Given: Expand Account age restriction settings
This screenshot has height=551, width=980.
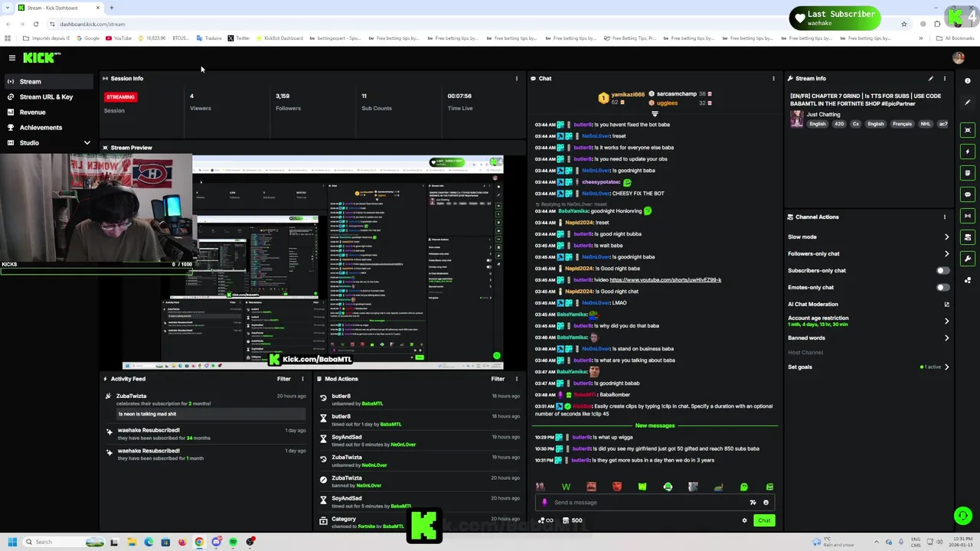Looking at the screenshot, I should point(946,321).
